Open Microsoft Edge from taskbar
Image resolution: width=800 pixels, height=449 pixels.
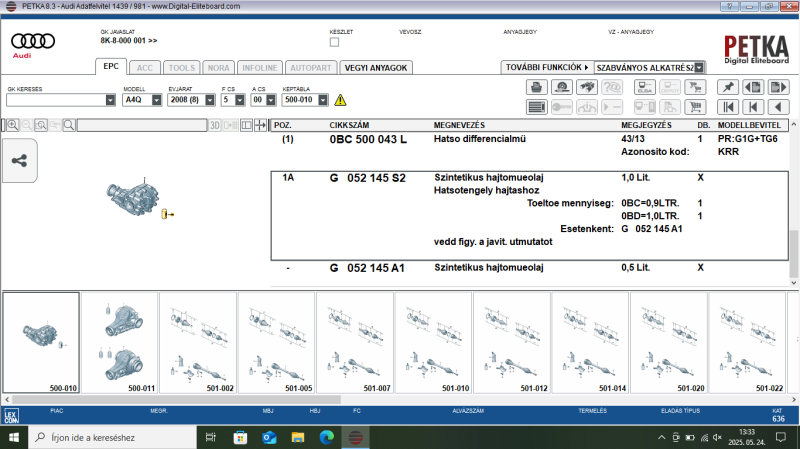pos(327,437)
